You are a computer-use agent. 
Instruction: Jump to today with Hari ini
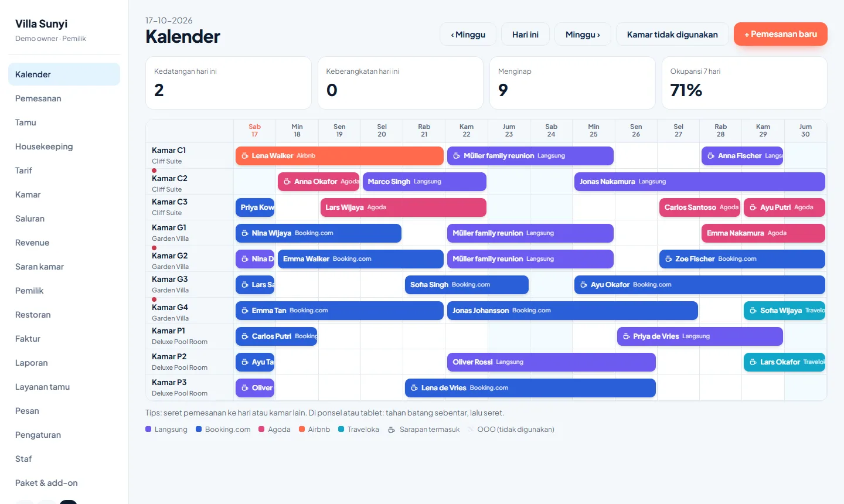pyautogui.click(x=525, y=35)
